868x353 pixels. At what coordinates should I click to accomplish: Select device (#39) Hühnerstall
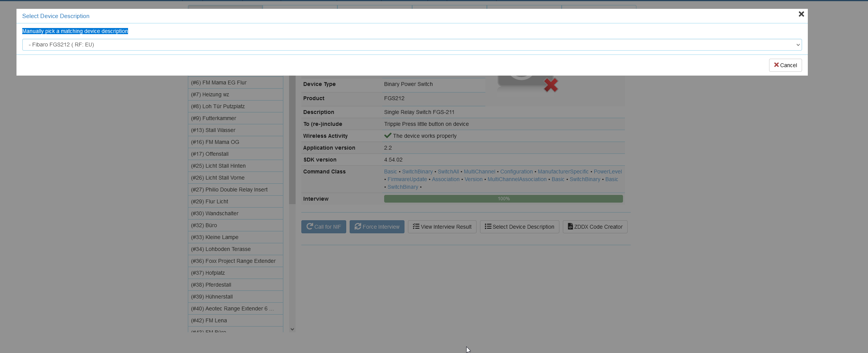coord(235,297)
